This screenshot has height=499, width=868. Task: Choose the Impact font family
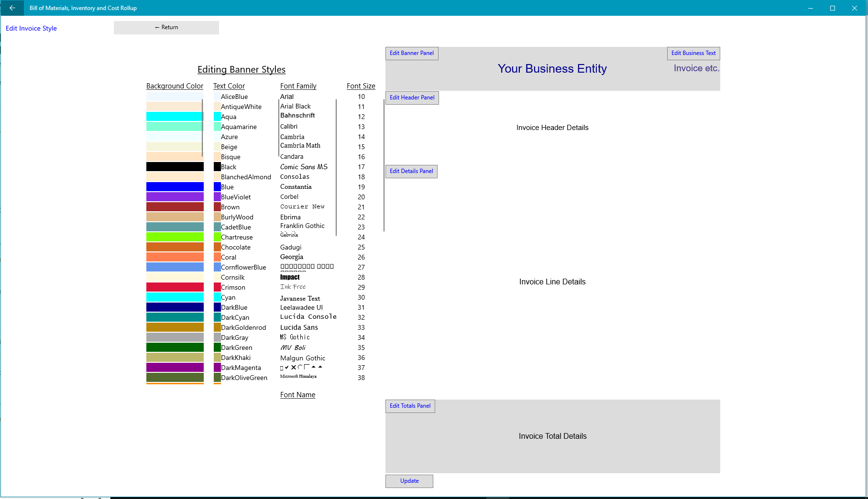(x=290, y=277)
